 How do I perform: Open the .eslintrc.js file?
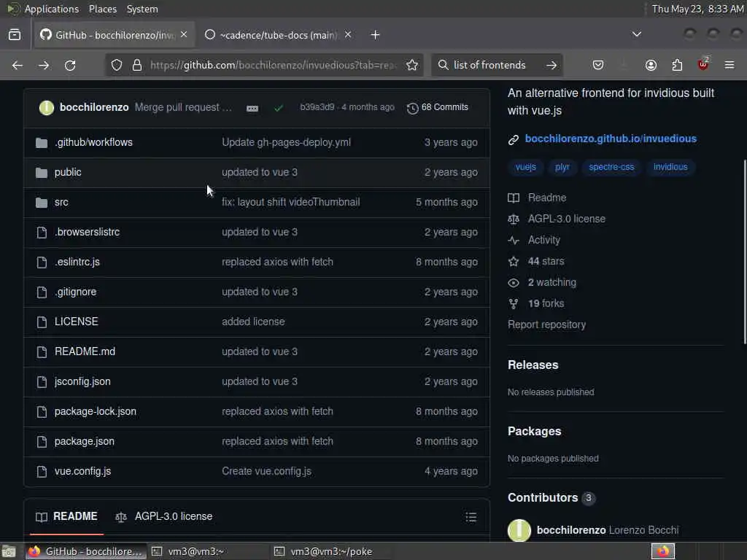tap(77, 262)
